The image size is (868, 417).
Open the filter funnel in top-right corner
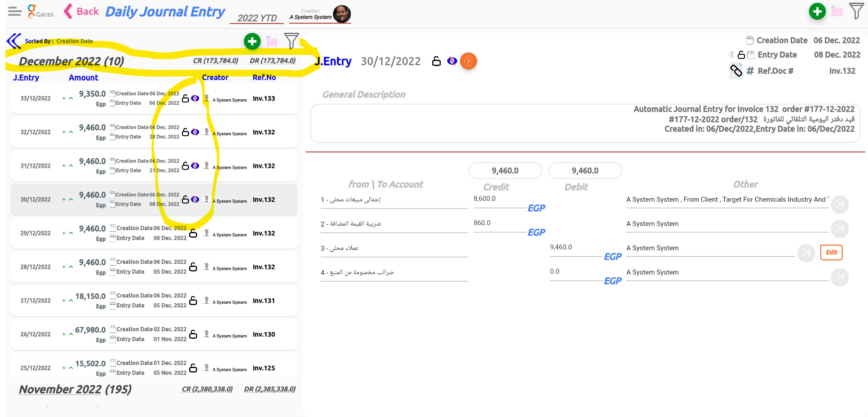coord(856,11)
